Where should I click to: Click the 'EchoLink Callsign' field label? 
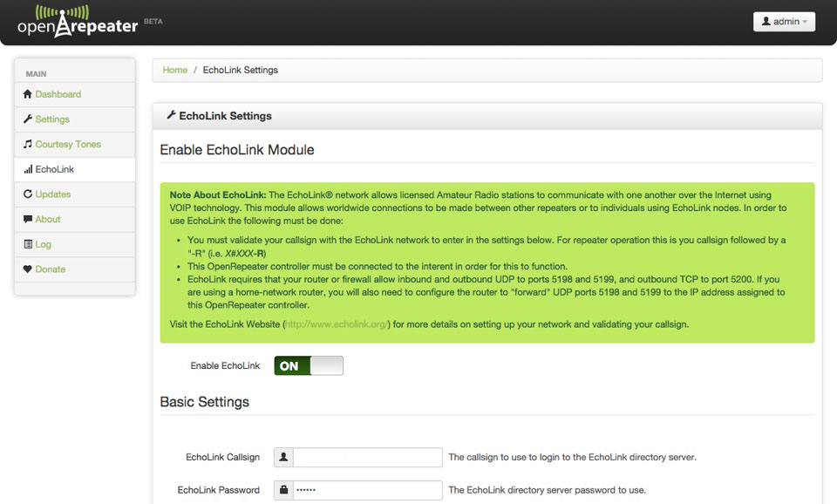(222, 457)
